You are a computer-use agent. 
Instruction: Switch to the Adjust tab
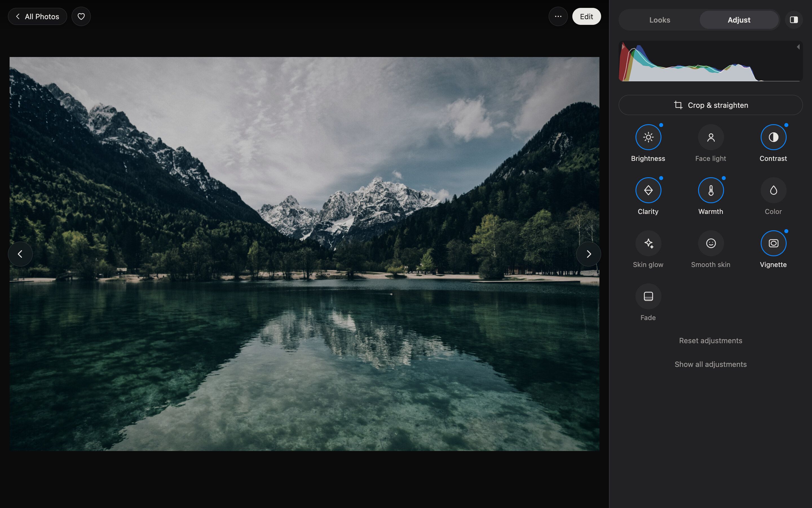(739, 20)
